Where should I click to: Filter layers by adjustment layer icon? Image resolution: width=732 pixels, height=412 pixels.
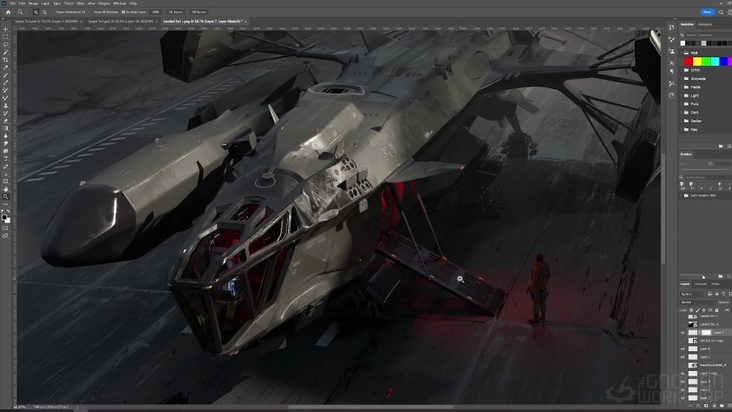tap(717, 294)
